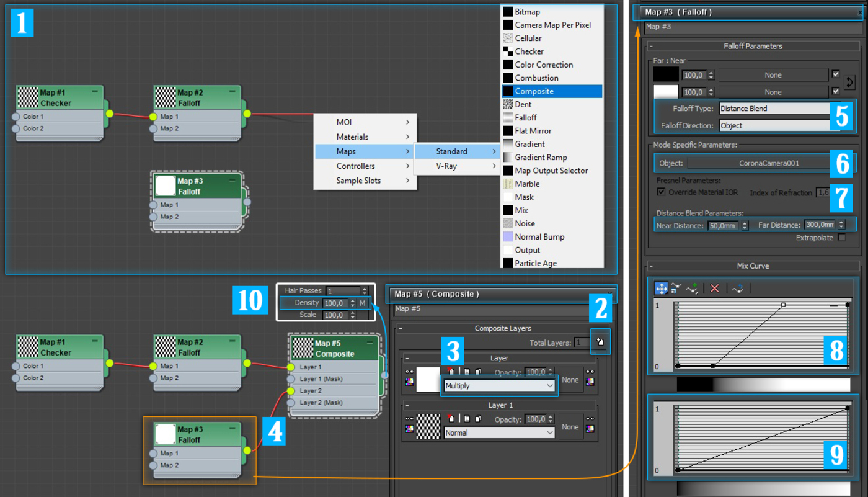This screenshot has width=868, height=497.
Task: Select the Move point tool in Mix Curve
Action: pyautogui.click(x=661, y=289)
